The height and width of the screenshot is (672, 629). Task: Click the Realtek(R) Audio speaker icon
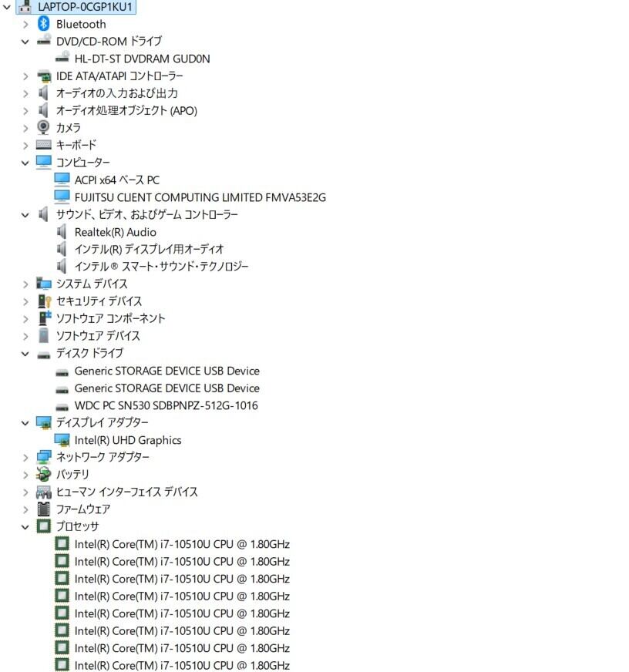[62, 232]
